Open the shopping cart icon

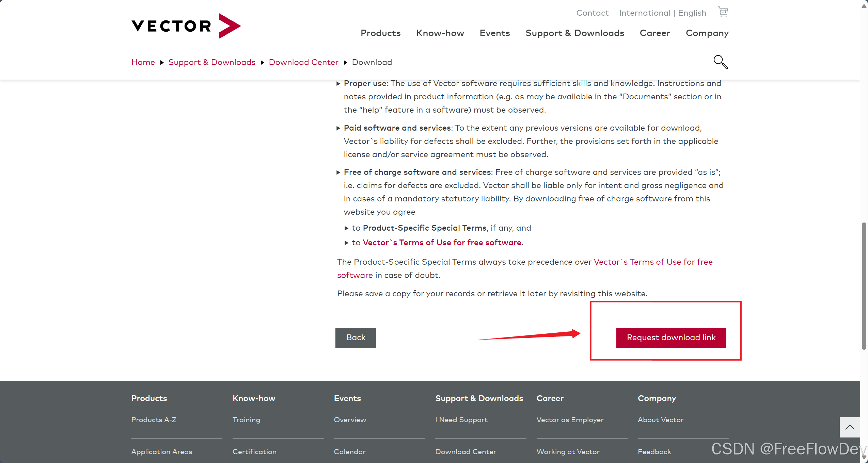[x=723, y=12]
